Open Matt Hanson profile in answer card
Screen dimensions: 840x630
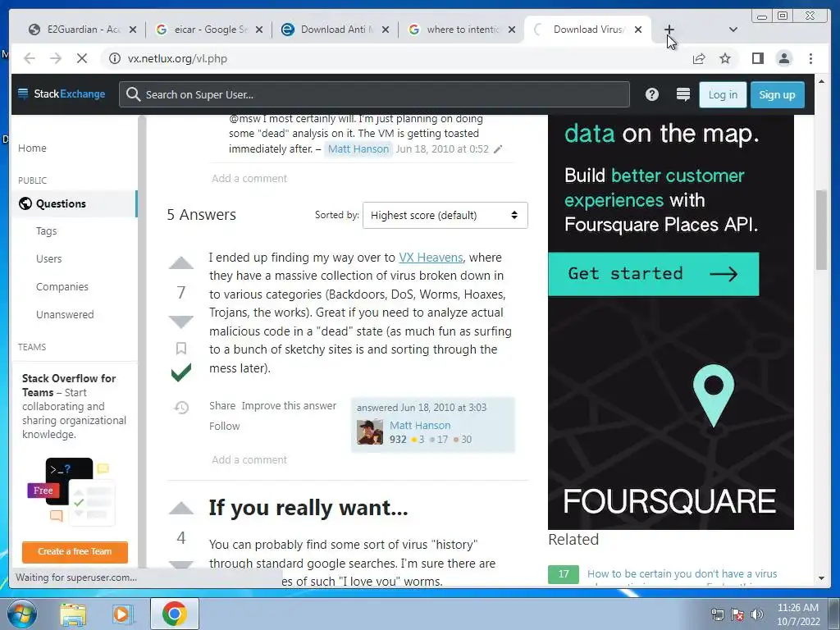(x=420, y=426)
